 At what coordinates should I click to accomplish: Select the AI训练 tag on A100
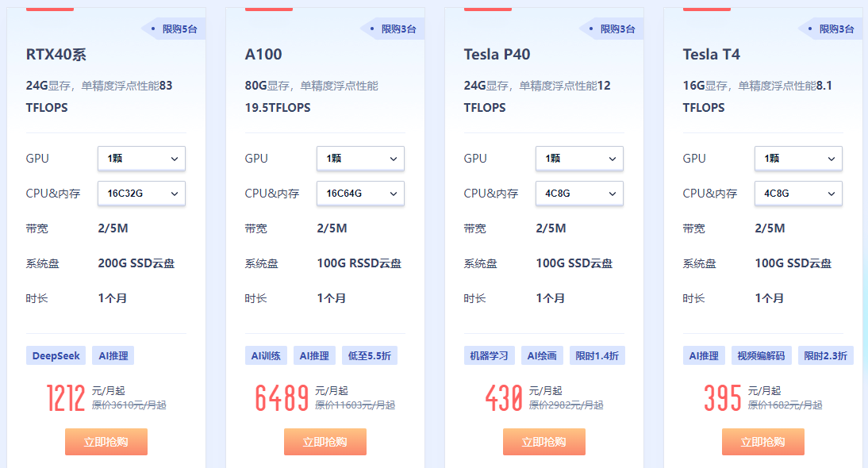pyautogui.click(x=267, y=356)
